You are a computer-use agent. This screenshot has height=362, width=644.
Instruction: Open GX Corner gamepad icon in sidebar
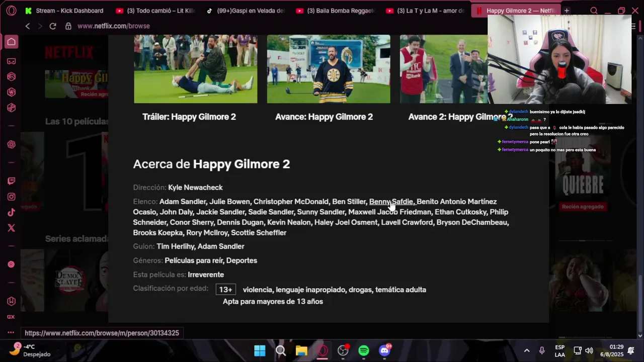coord(11,61)
